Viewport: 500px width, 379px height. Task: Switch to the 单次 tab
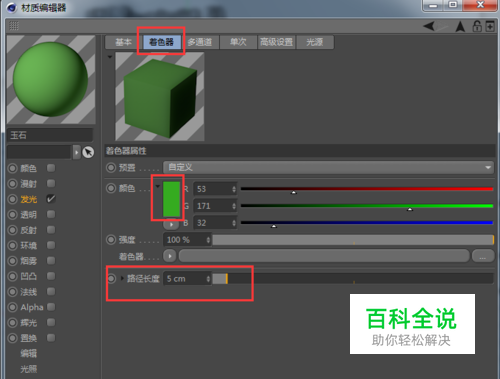coord(238,42)
